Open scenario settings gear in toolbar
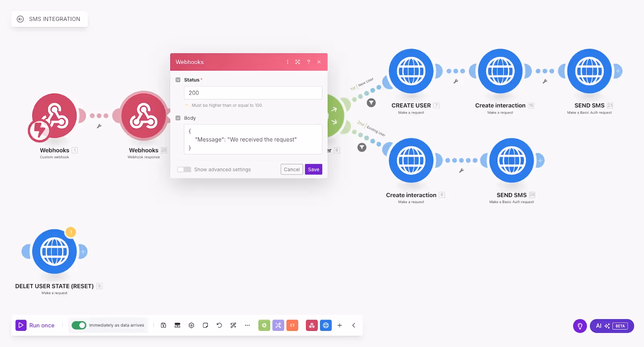The height and width of the screenshot is (347, 644). (191, 325)
